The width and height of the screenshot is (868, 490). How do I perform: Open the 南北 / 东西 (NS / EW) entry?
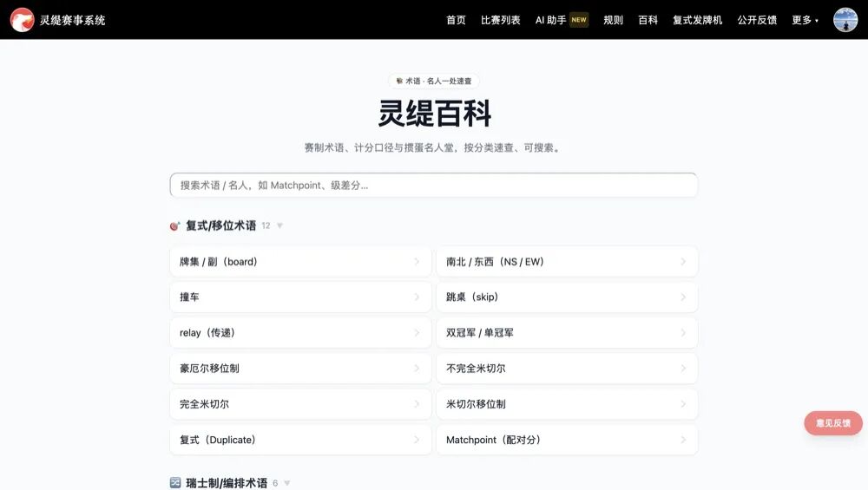[567, 262]
